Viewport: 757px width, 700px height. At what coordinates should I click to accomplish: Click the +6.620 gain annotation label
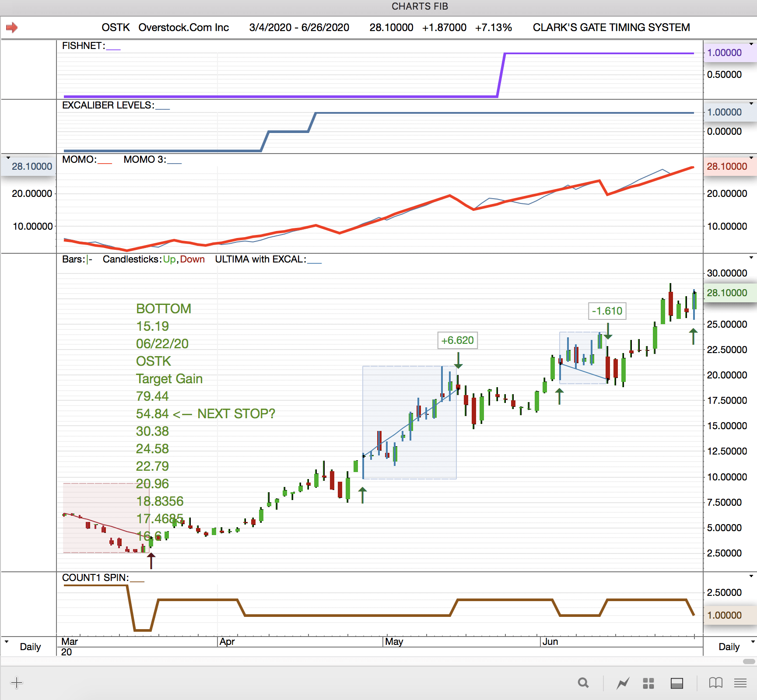tap(458, 340)
